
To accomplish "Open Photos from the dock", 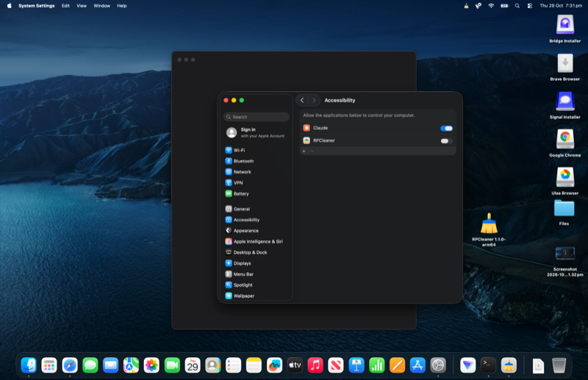I will click(x=151, y=365).
